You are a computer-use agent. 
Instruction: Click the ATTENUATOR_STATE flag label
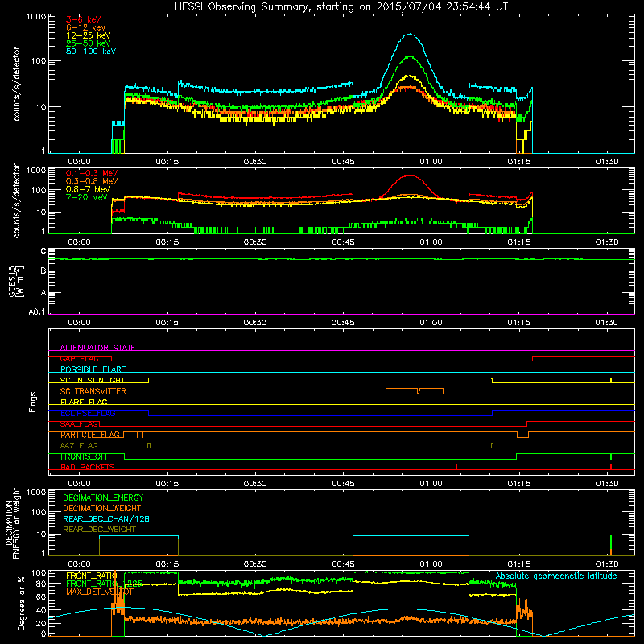tap(97, 348)
